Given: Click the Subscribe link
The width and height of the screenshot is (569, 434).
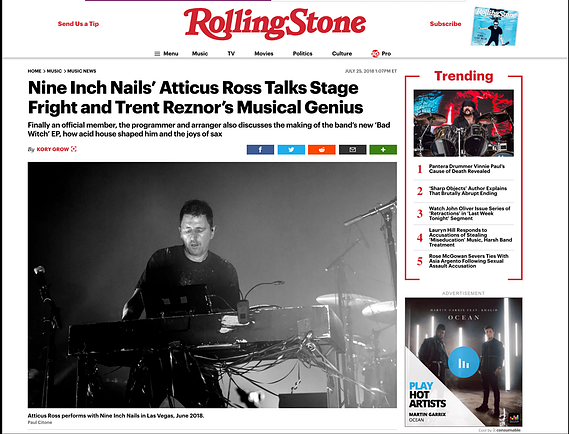Looking at the screenshot, I should pos(445,24).
